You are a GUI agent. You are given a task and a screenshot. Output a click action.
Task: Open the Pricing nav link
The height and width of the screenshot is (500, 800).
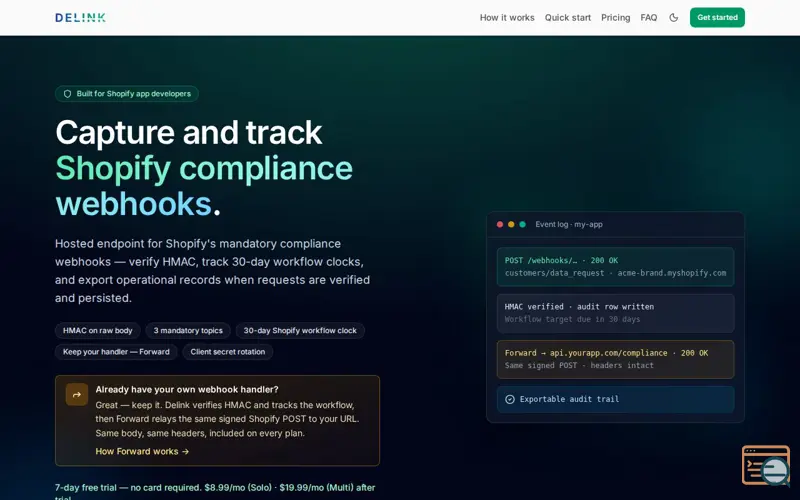tap(615, 17)
